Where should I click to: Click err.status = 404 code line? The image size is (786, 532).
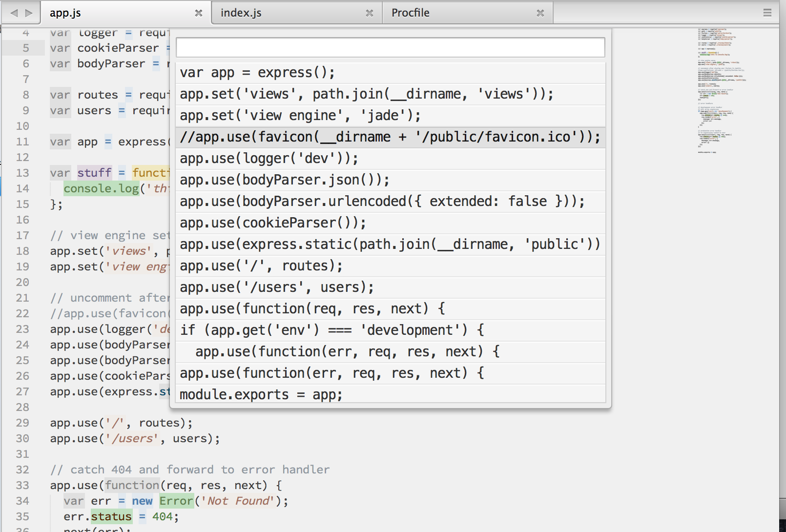point(121,516)
